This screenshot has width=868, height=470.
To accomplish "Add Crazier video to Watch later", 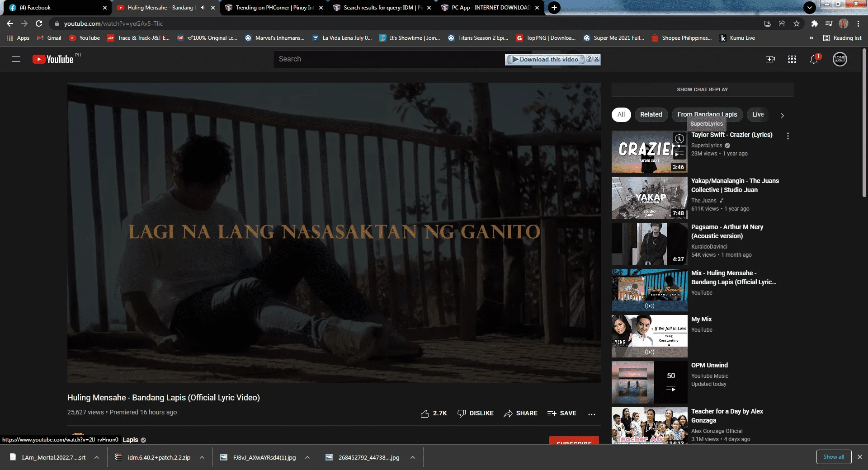I will (679, 139).
